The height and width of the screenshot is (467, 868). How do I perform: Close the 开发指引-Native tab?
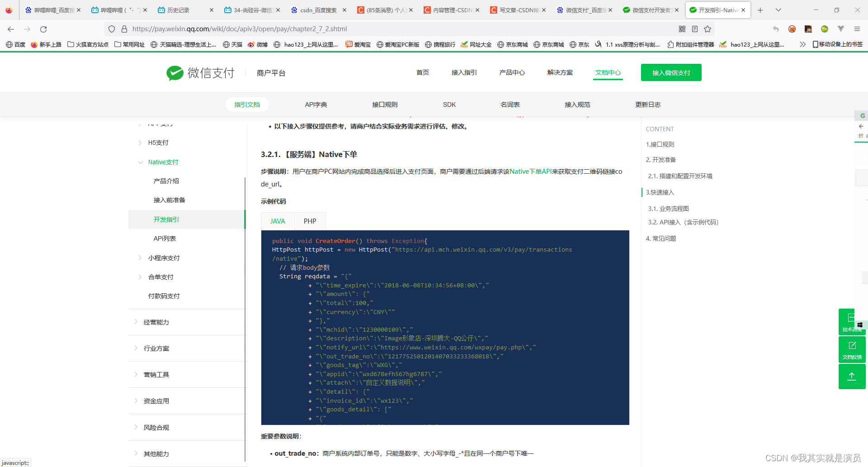[743, 10]
